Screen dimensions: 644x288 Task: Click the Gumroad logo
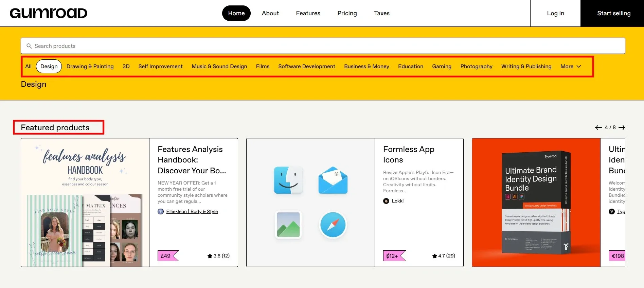click(x=49, y=13)
